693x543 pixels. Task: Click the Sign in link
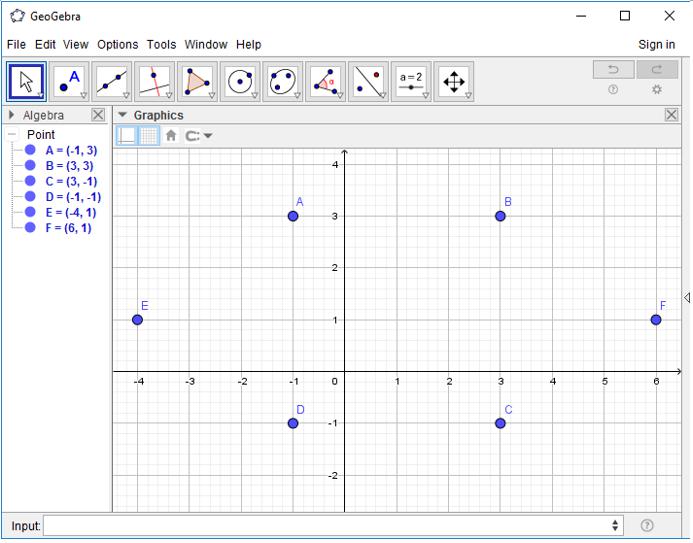(x=656, y=44)
